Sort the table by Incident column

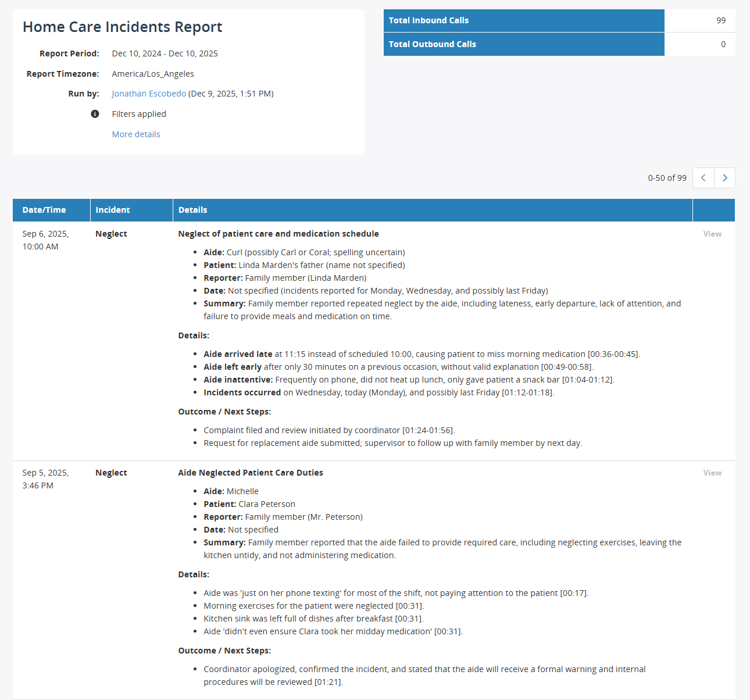pyautogui.click(x=113, y=210)
